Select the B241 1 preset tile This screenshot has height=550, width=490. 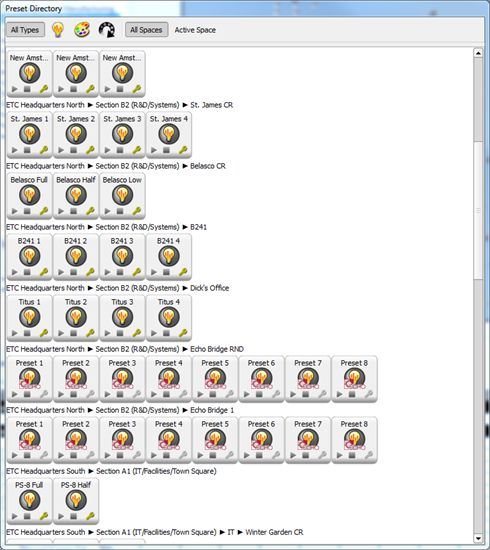[29, 257]
